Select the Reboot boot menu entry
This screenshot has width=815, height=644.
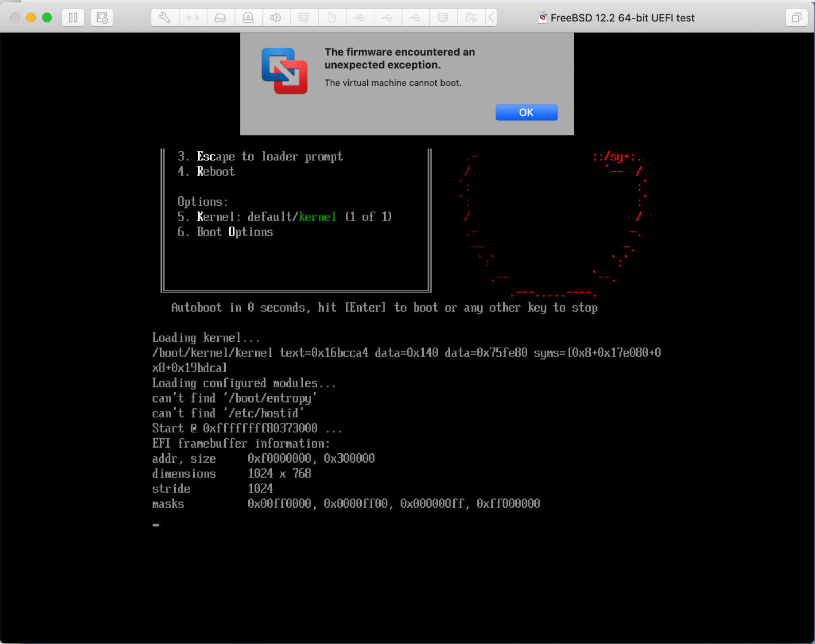click(x=216, y=171)
